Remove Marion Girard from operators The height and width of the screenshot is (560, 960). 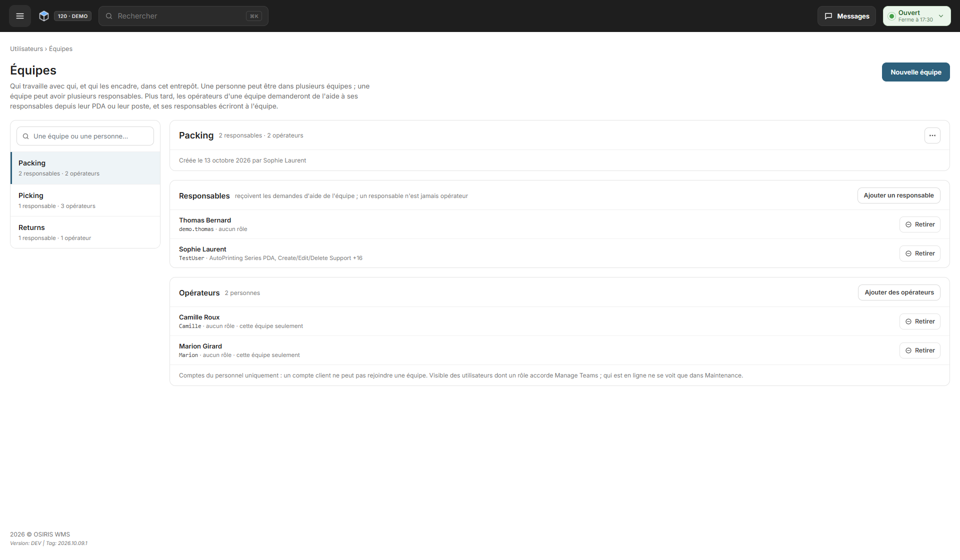click(x=919, y=350)
